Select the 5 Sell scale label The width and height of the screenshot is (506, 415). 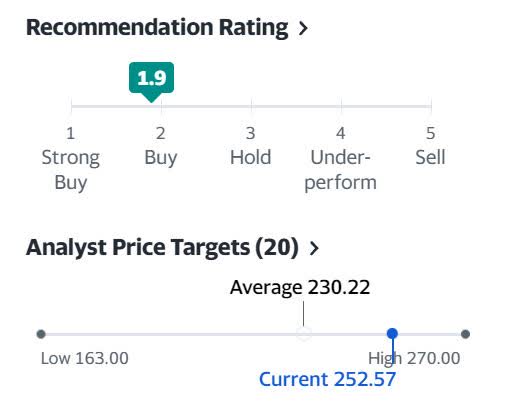(x=430, y=146)
